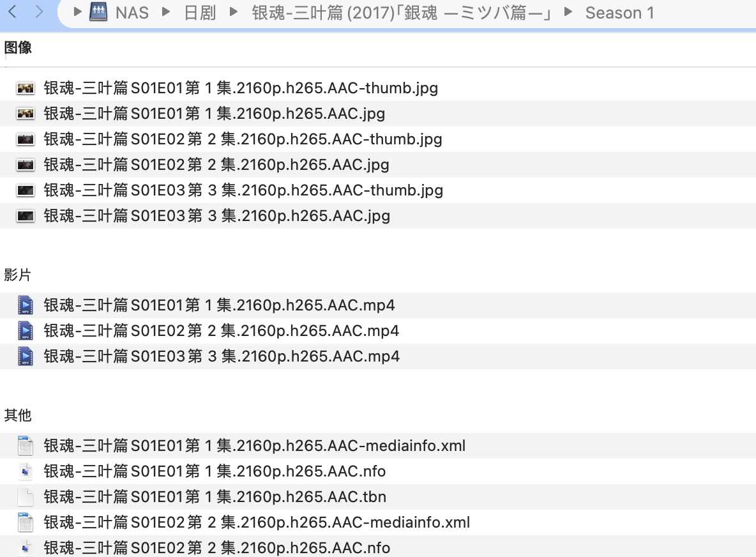756x557 pixels.
Task: Click XML icon of S01E01 mediainfo file
Action: pyautogui.click(x=26, y=446)
